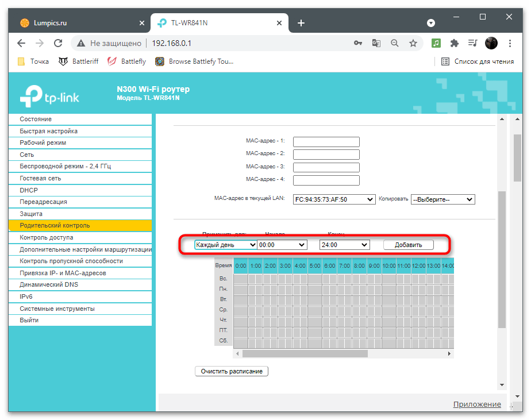Click the MAC-адрес - 4 input field
The width and height of the screenshot is (531, 420).
pos(326,180)
